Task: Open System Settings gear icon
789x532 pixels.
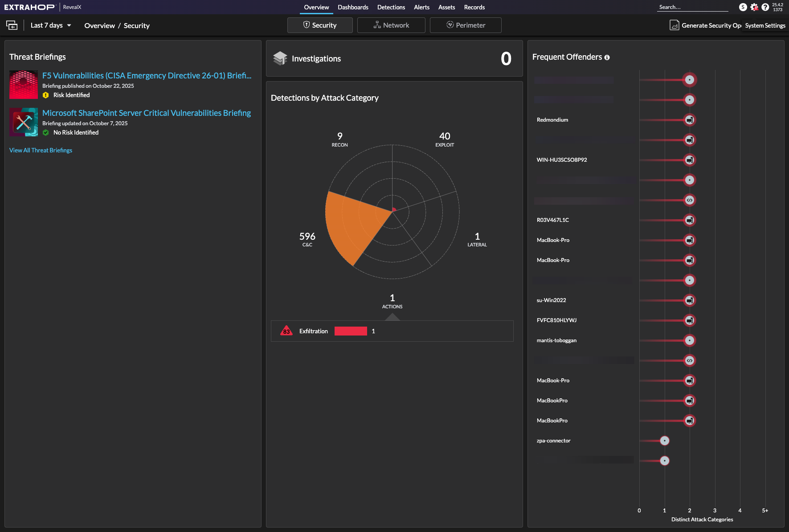Action: coord(754,7)
